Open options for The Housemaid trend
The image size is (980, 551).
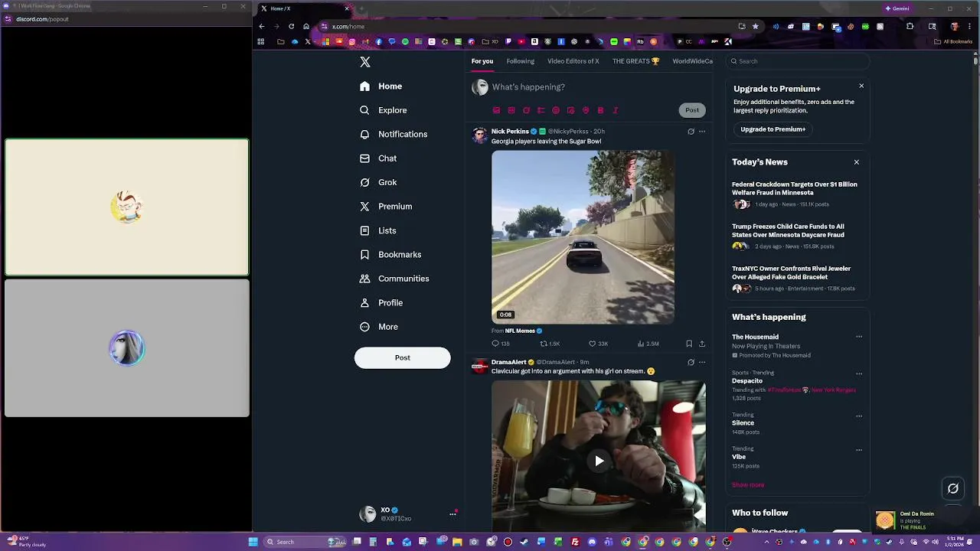[x=859, y=337]
